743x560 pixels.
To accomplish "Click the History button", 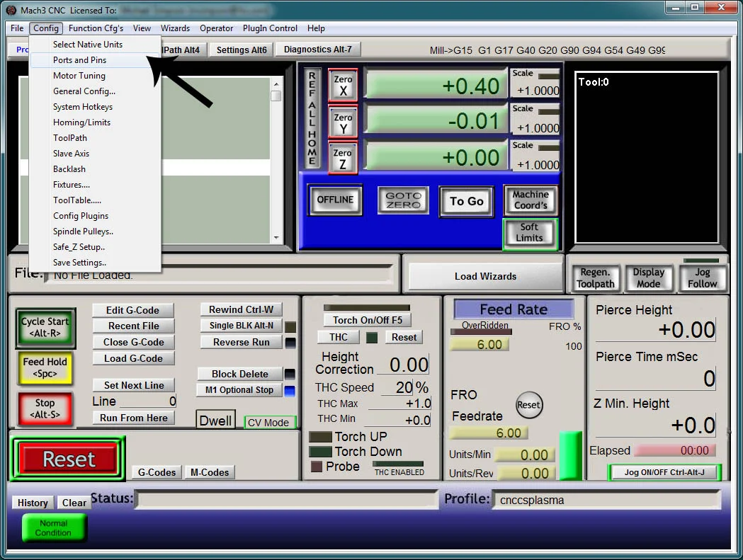I will point(33,503).
